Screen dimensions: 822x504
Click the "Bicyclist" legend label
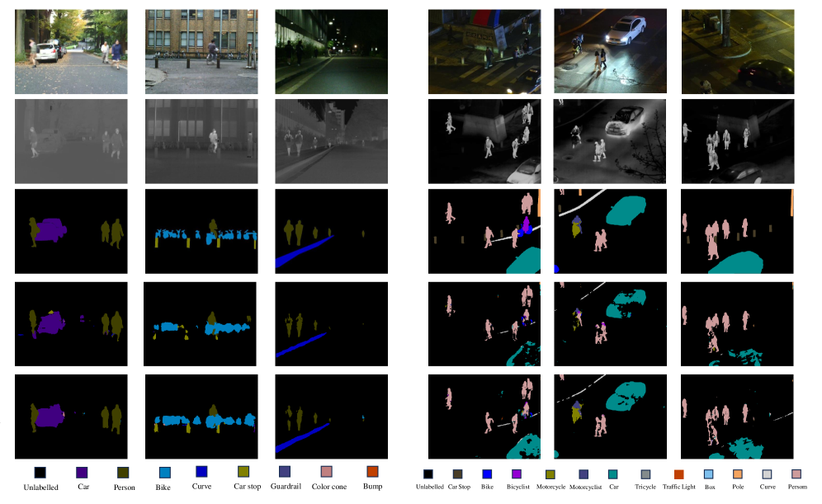[518, 487]
